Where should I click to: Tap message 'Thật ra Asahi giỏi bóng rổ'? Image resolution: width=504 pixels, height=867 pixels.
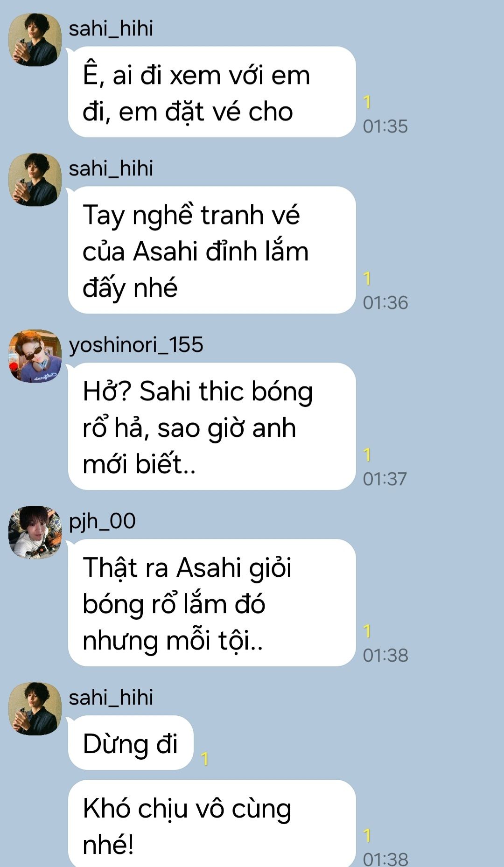click(x=212, y=603)
